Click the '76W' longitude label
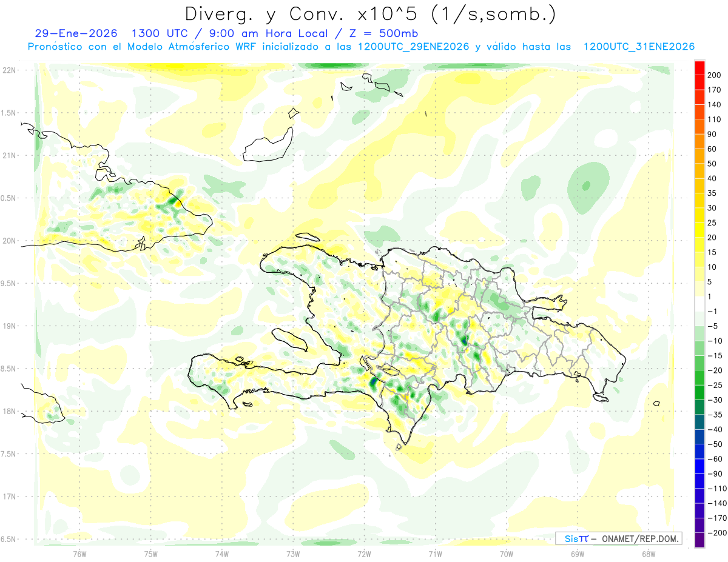This screenshot has width=728, height=562. [x=79, y=554]
